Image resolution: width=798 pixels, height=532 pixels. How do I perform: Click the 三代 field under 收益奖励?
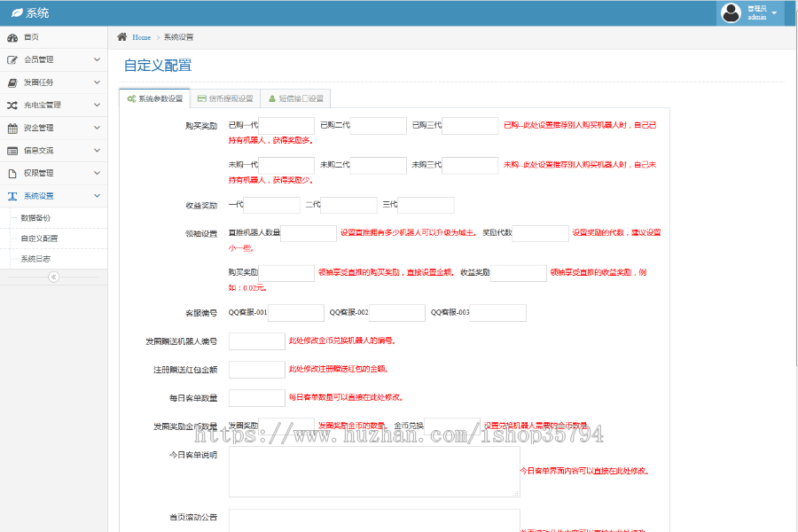(426, 205)
